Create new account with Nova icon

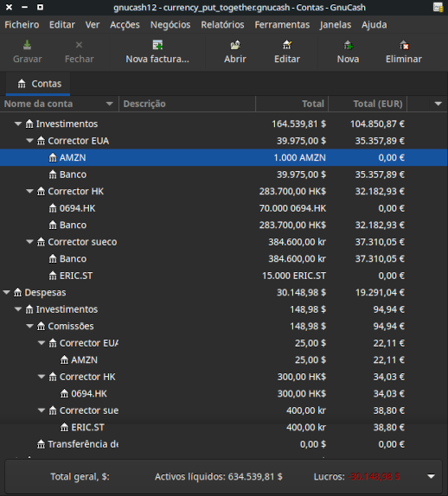[348, 45]
